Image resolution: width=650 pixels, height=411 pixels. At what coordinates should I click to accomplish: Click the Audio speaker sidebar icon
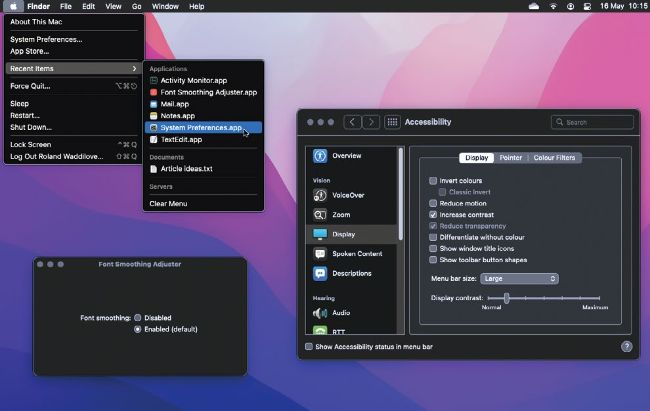pos(320,313)
